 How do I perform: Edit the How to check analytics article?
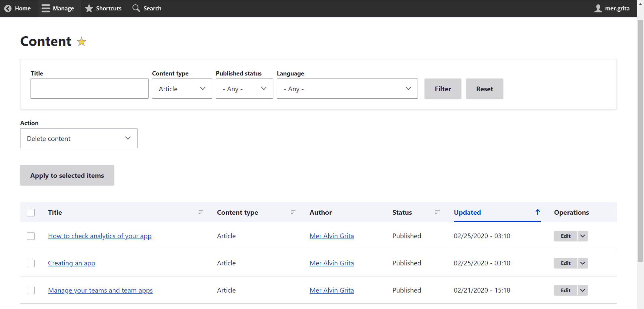566,236
